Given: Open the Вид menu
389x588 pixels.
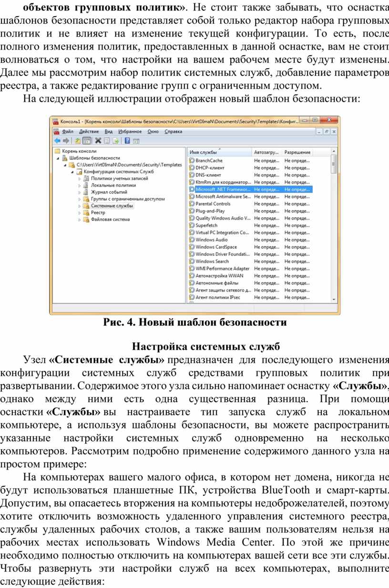Looking at the screenshot, I should (x=108, y=131).
